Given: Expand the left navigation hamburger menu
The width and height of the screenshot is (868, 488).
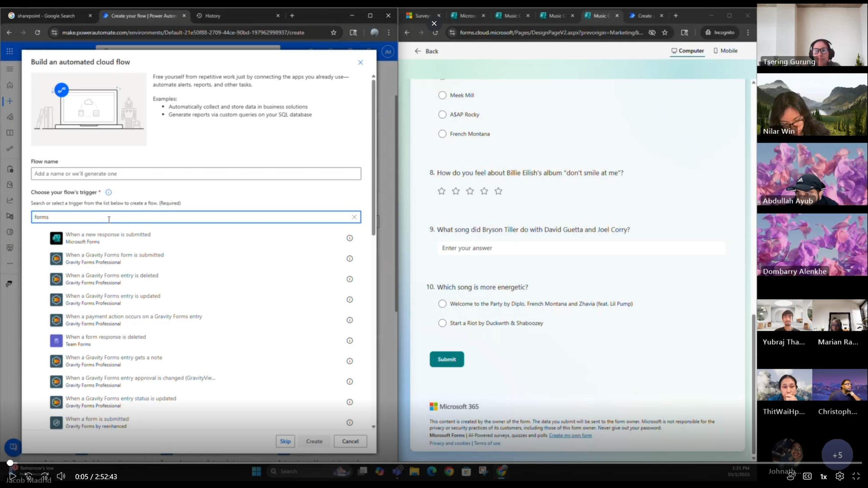Looking at the screenshot, I should (10, 69).
